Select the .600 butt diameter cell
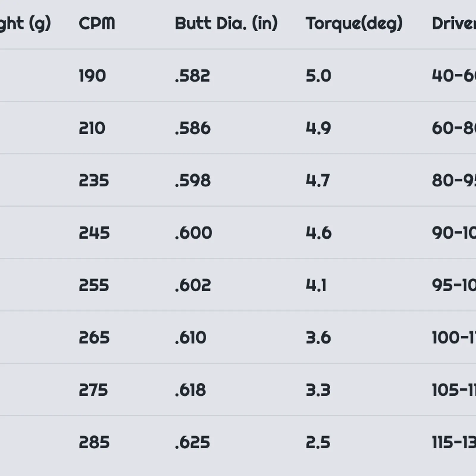This screenshot has width=476, height=476. click(193, 233)
